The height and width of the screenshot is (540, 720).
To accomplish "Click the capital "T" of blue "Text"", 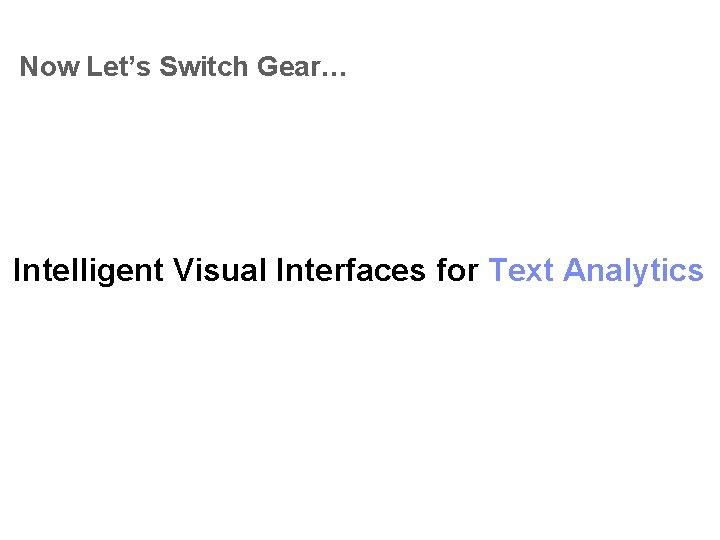I will 499,270.
